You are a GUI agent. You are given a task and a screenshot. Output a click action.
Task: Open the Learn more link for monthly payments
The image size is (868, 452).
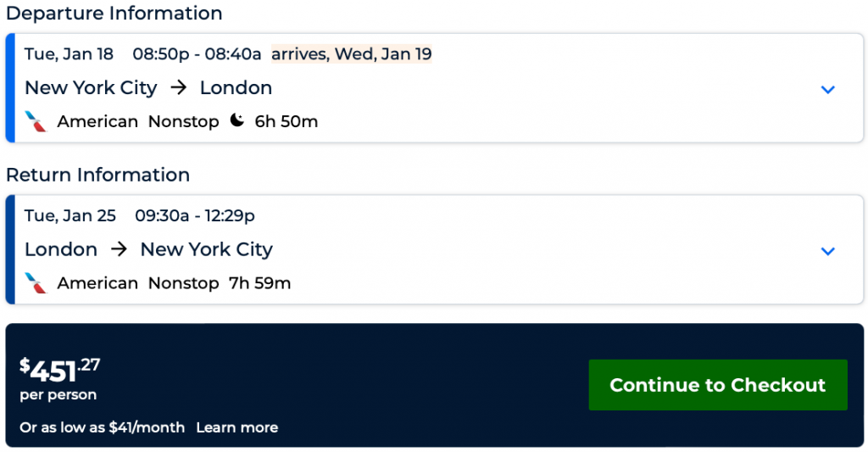point(236,427)
